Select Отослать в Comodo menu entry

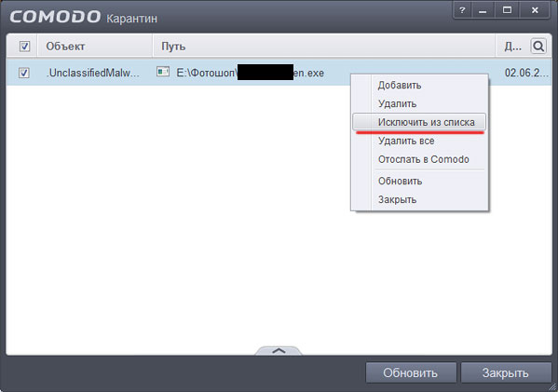tap(424, 159)
